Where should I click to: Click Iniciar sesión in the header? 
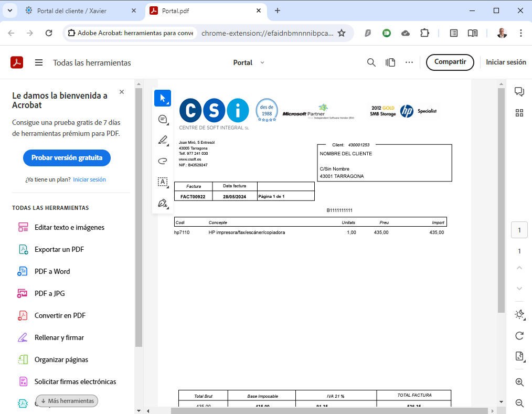click(506, 62)
